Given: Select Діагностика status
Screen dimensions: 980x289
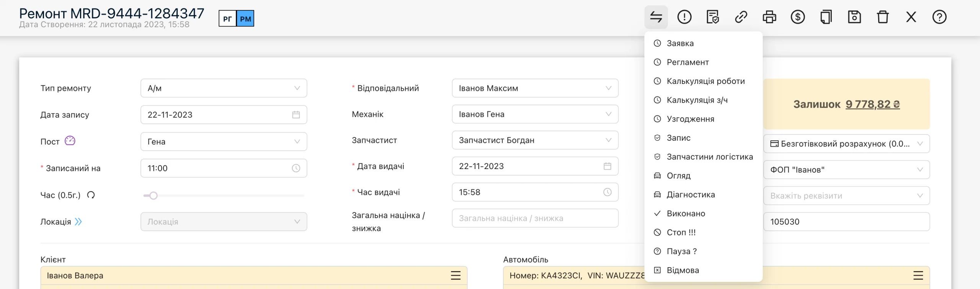Looking at the screenshot, I should (703, 194).
